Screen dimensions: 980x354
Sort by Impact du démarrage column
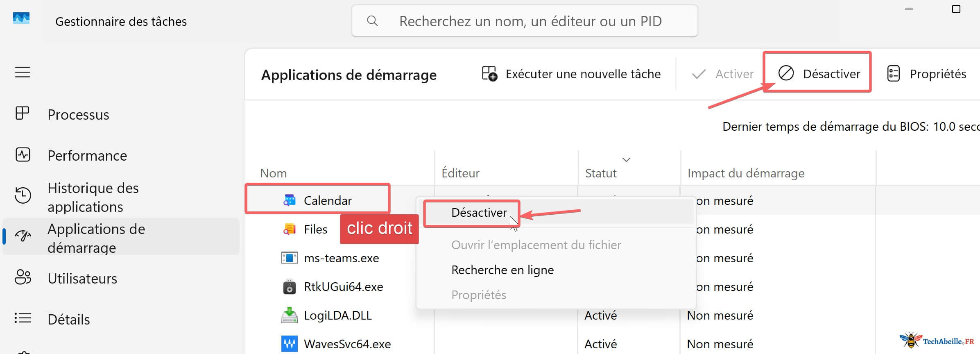[x=746, y=173]
